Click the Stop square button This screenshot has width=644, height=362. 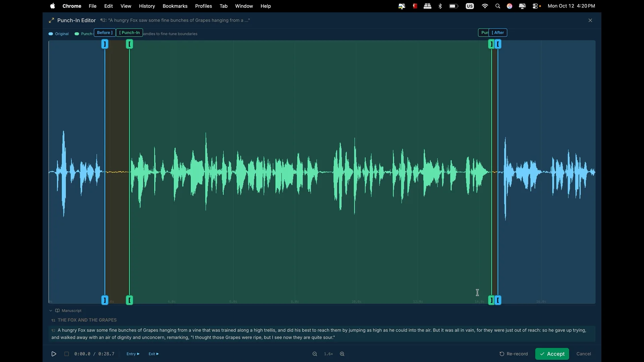(x=66, y=354)
